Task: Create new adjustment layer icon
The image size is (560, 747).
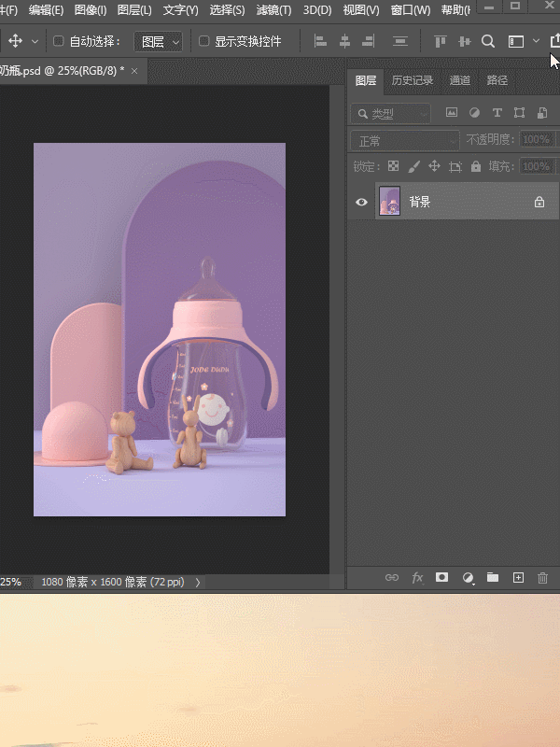Action: [469, 578]
